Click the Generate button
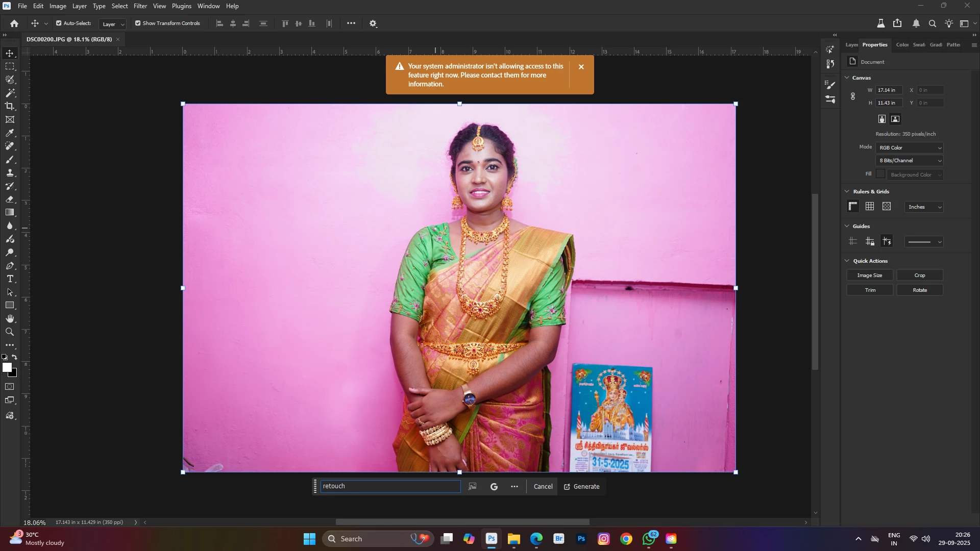Screen dimensions: 980x551 pos(582,487)
